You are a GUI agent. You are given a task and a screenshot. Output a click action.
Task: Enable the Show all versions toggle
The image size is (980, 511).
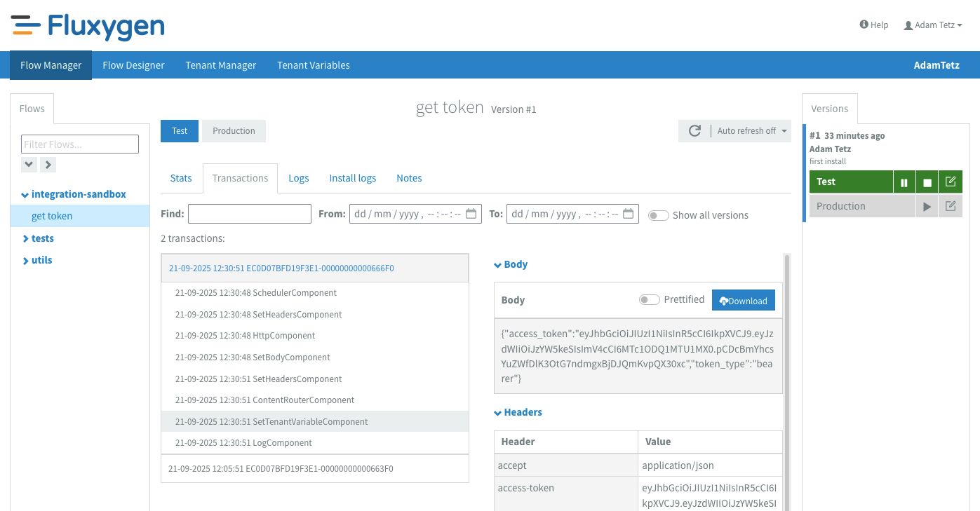click(658, 215)
